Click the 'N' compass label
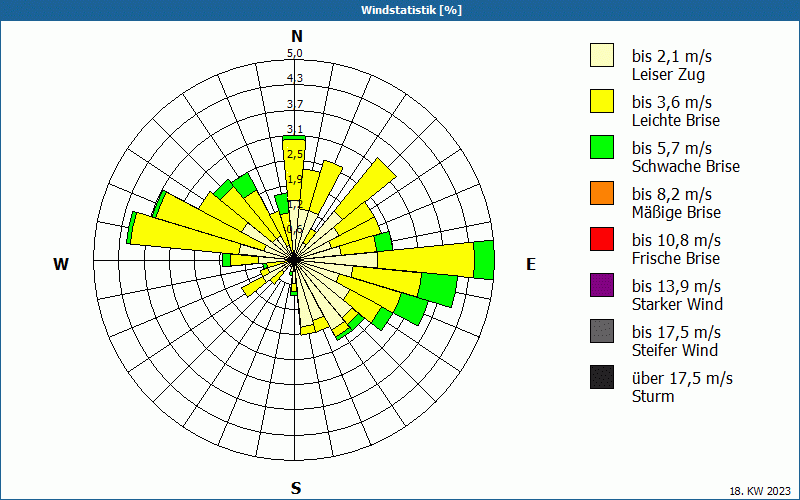Screen dimensions: 800x500 (297, 36)
